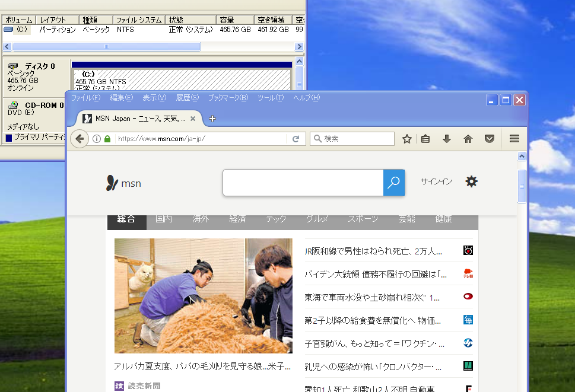
Task: Click Disk Management horizontal scroll left arrow
Action: click(7, 46)
